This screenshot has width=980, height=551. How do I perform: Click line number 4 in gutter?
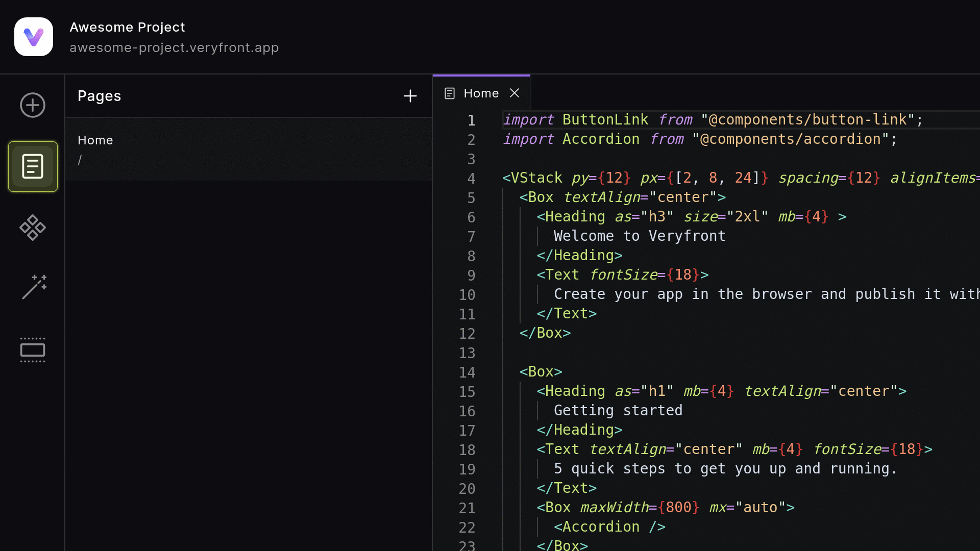click(471, 179)
